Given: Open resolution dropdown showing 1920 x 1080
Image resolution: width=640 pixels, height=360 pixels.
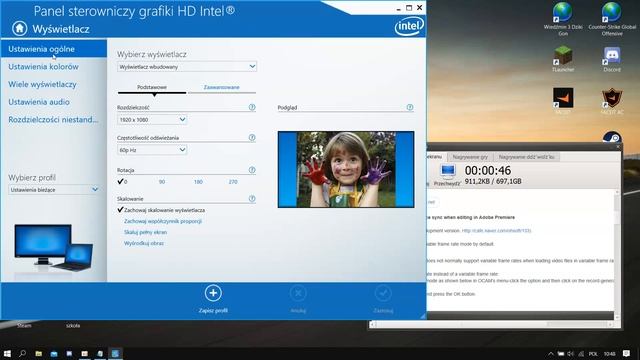Looking at the screenshot, I should (x=152, y=120).
